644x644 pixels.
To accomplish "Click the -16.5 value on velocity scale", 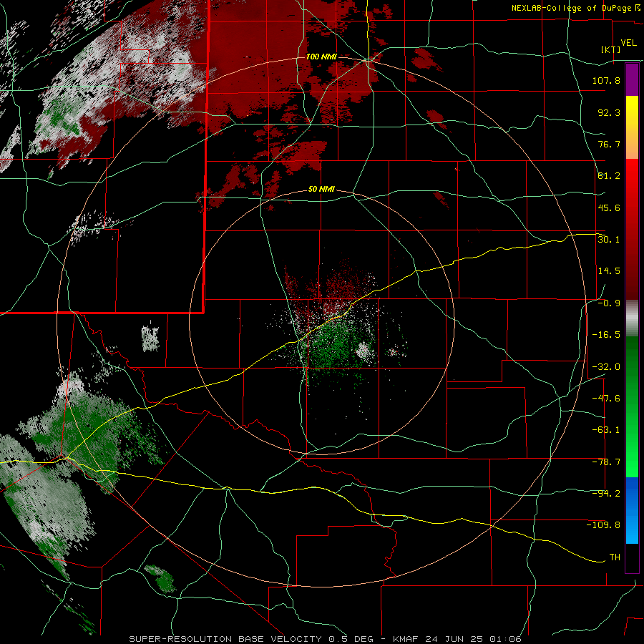I will click(606, 335).
